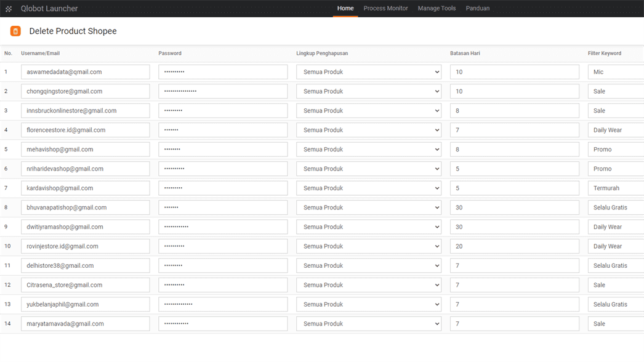Click password field for maryatamavada@gmail.com

tap(222, 324)
